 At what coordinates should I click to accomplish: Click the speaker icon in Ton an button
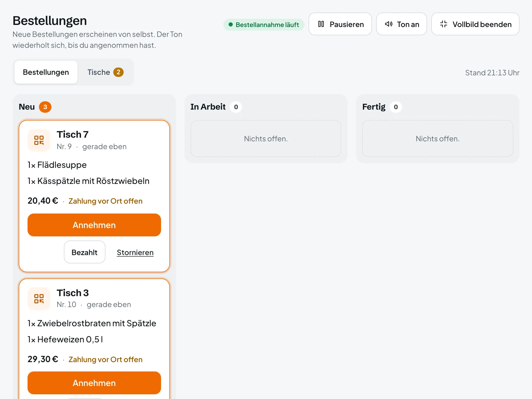pos(389,24)
